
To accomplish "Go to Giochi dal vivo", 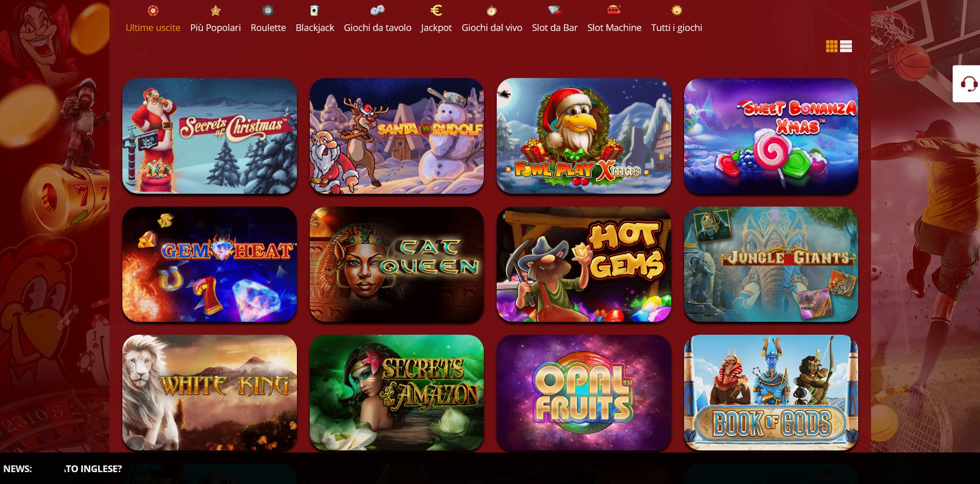I will (492, 28).
